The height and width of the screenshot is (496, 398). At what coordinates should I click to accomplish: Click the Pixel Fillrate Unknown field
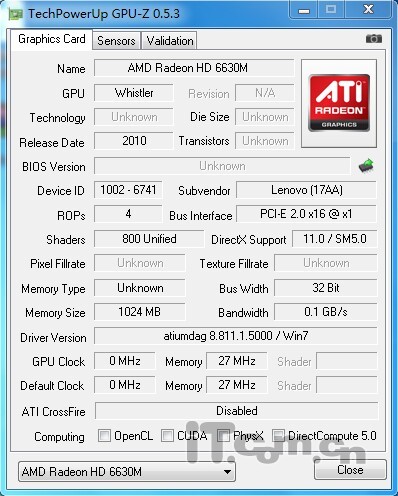tap(140, 263)
